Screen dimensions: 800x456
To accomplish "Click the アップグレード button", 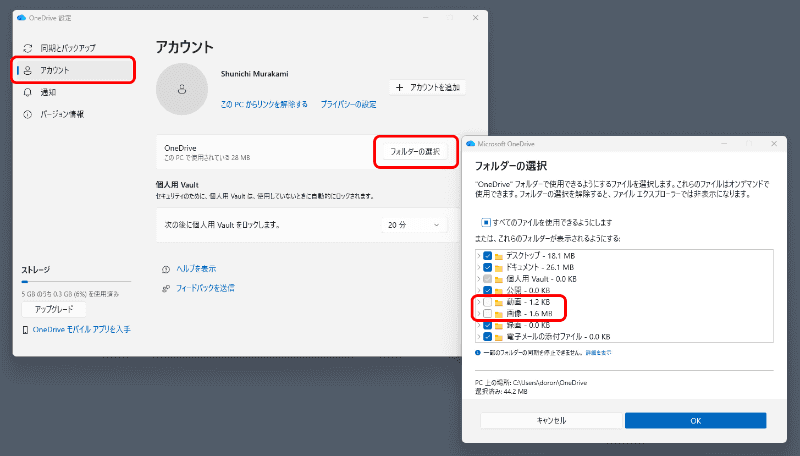I will pos(54,309).
